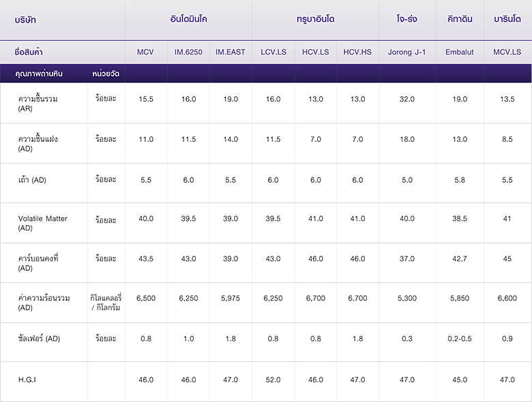532x402 pixels.
Task: Click the คิทาดิน company header
Action: [x=460, y=19]
